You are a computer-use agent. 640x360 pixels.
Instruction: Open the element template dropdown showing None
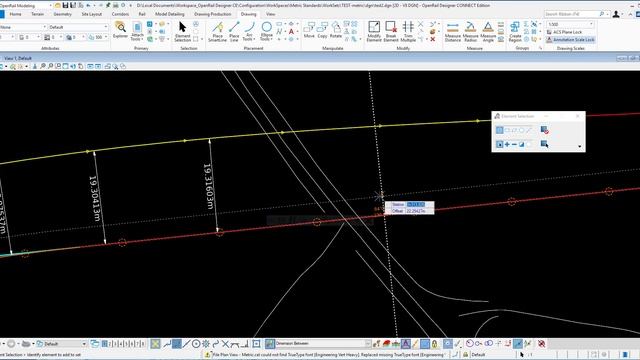click(23, 27)
